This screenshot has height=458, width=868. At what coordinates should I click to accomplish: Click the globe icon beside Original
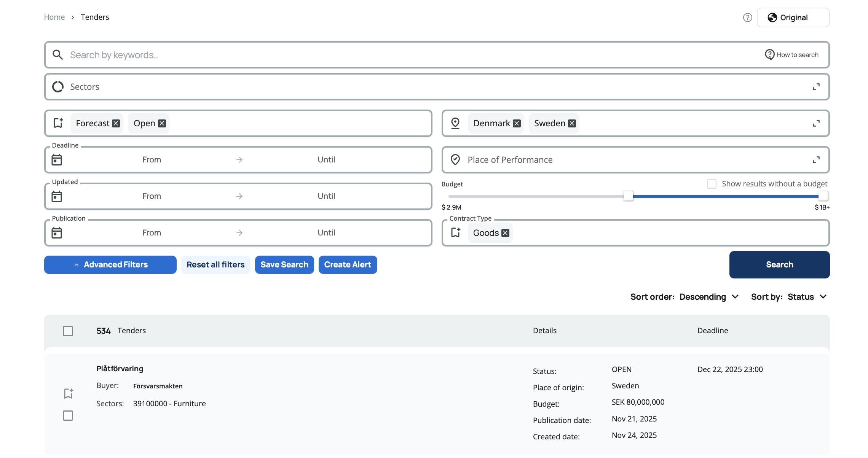772,17
